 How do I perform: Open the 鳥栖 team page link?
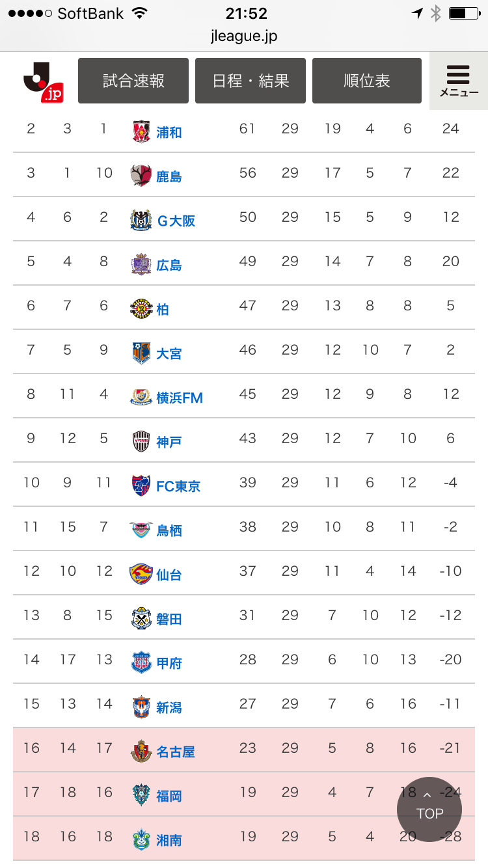tap(169, 530)
